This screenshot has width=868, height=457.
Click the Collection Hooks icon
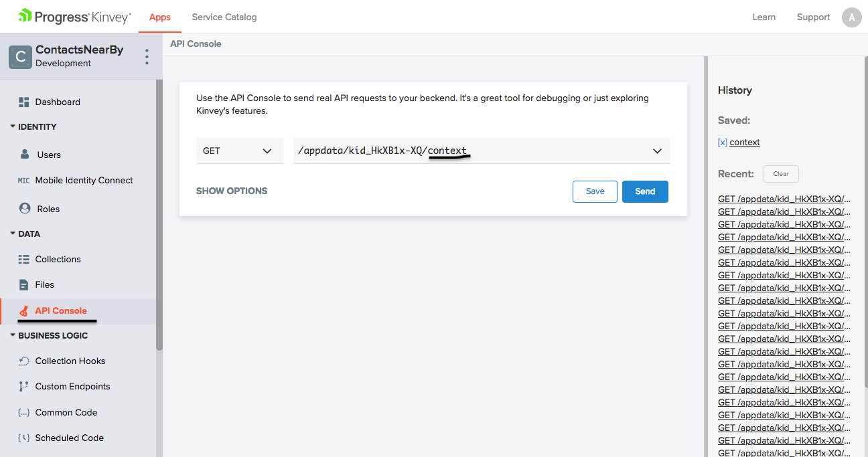tap(24, 361)
